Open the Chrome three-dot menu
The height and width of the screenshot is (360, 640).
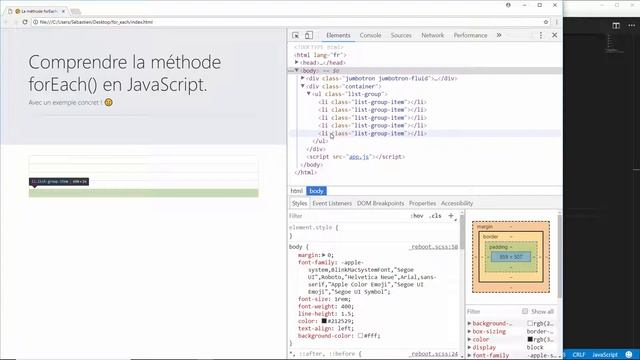[556, 22]
